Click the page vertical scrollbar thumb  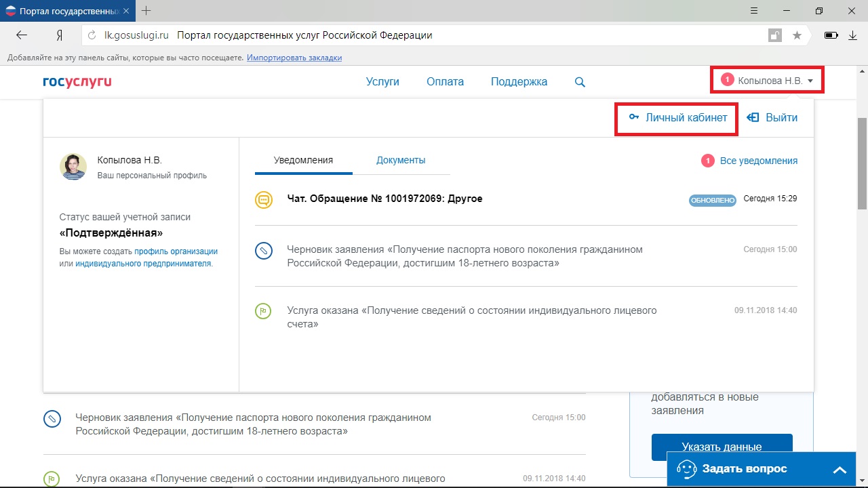863,163
